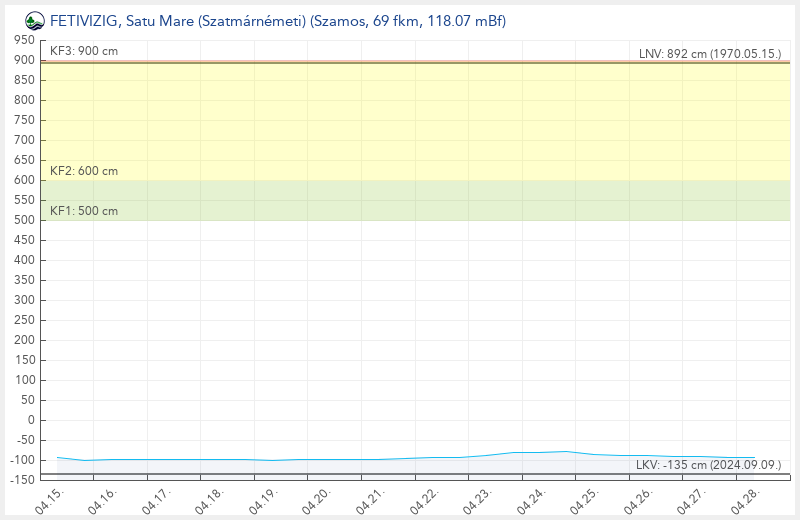Click the 450 value on the y-axis
The width and height of the screenshot is (800, 520).
(x=24, y=240)
